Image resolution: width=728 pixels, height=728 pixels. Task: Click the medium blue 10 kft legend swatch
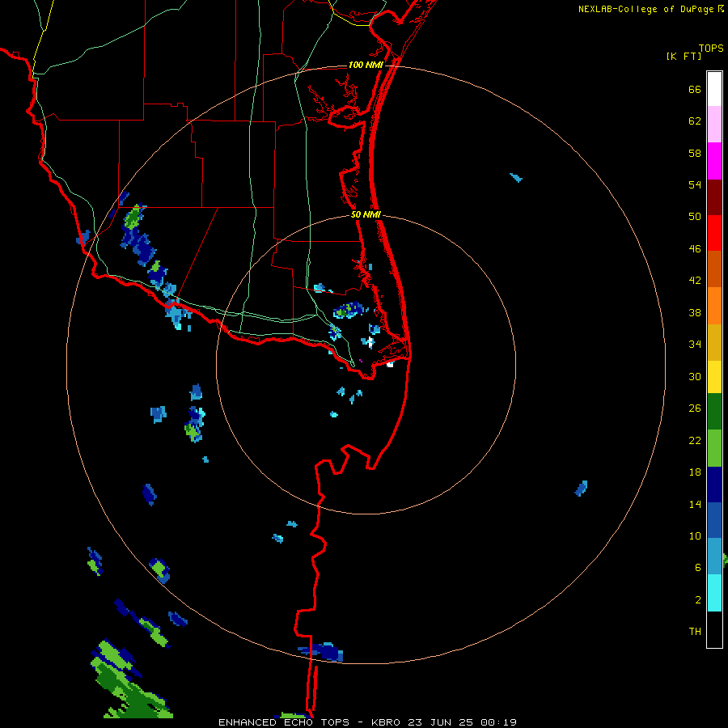714,520
